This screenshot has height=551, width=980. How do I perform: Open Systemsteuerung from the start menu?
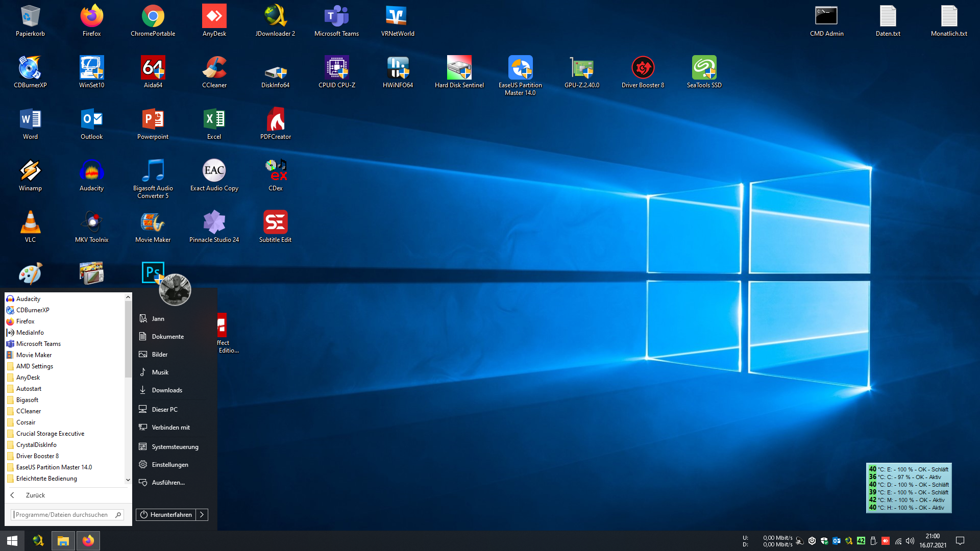[175, 447]
